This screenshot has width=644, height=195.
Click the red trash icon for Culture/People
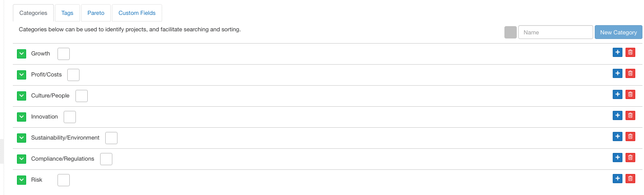[631, 94]
